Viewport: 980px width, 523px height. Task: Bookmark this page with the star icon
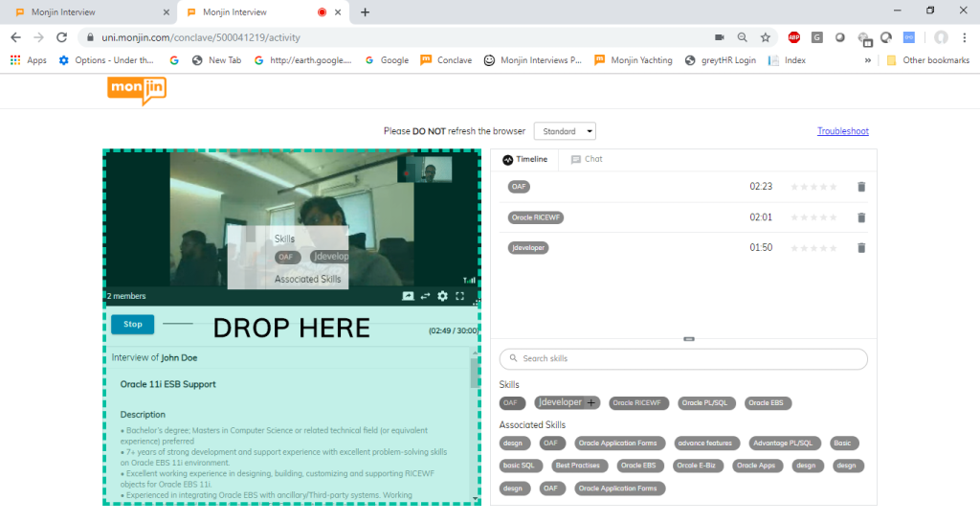click(x=766, y=37)
